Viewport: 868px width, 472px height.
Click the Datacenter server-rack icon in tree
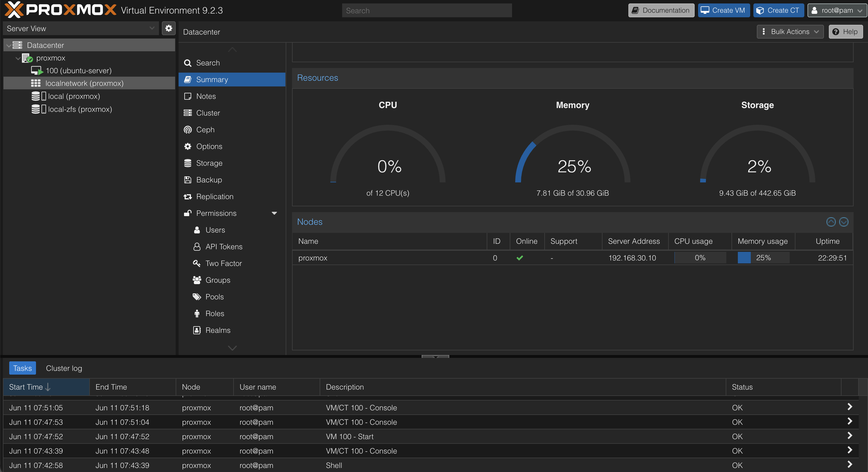click(x=18, y=45)
